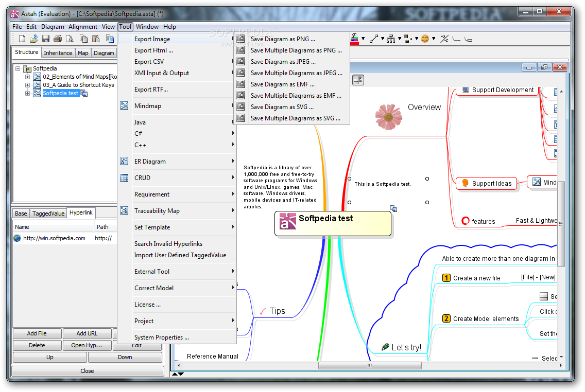
Task: Click the Close button in left panel
Action: pos(88,371)
